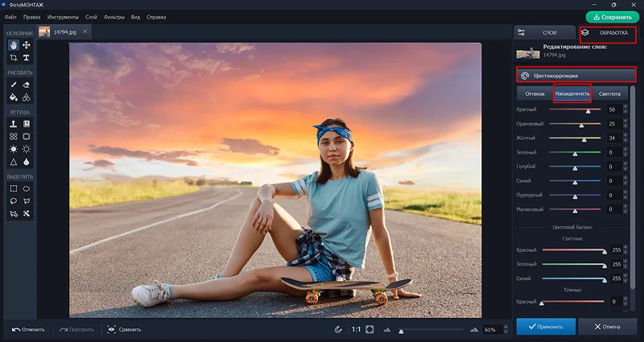Viewport: 644px width, 342px height.
Task: Collapse the Цветокоррекция section header
Action: [x=576, y=76]
